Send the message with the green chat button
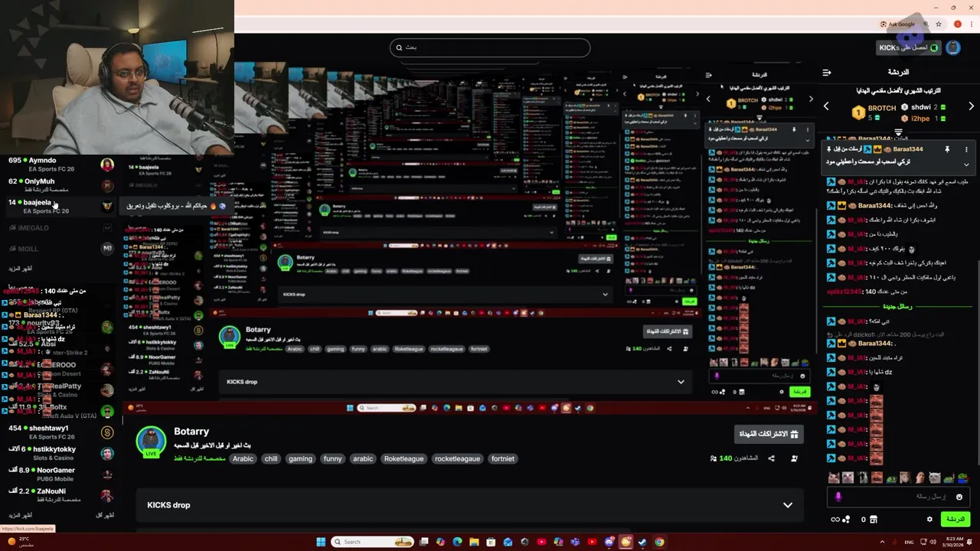Image resolution: width=980 pixels, height=551 pixels. [x=955, y=519]
